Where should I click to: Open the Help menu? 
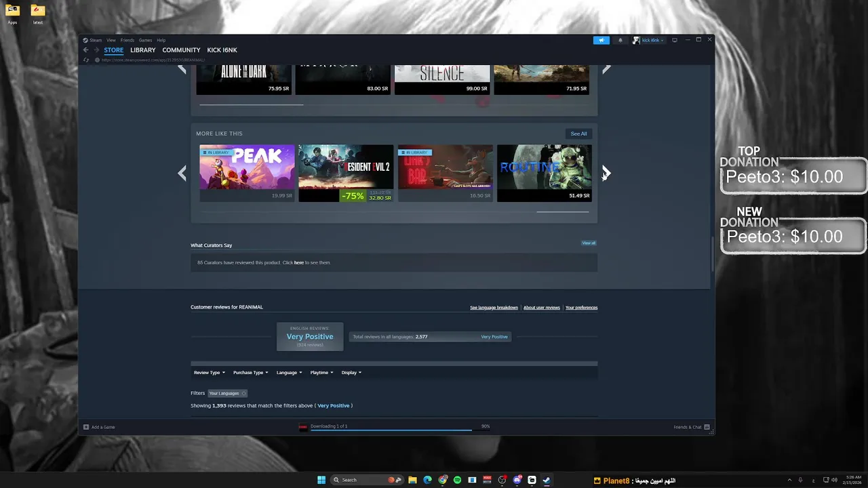point(161,40)
